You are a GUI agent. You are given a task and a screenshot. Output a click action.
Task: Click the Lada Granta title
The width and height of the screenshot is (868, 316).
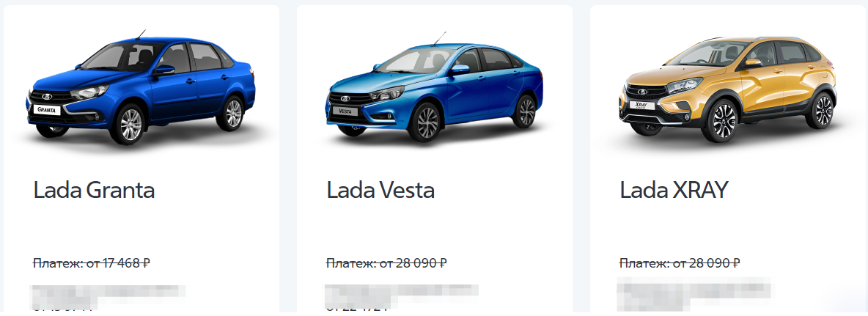point(94,191)
